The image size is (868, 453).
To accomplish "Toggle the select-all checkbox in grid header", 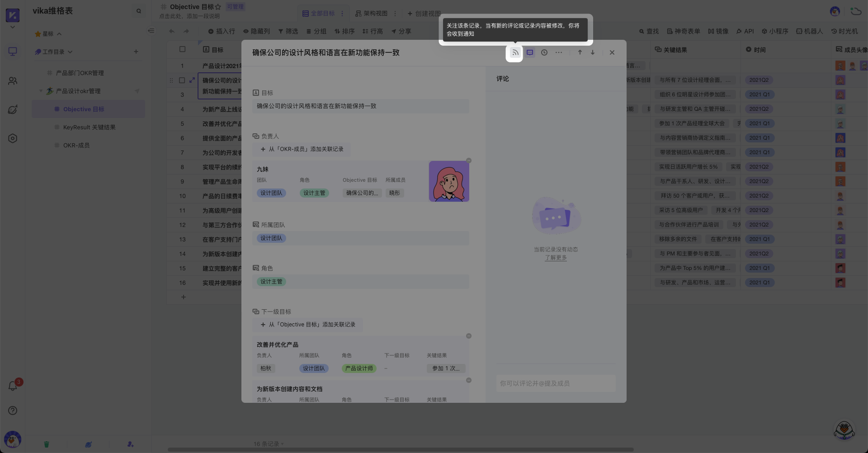I will [182, 49].
